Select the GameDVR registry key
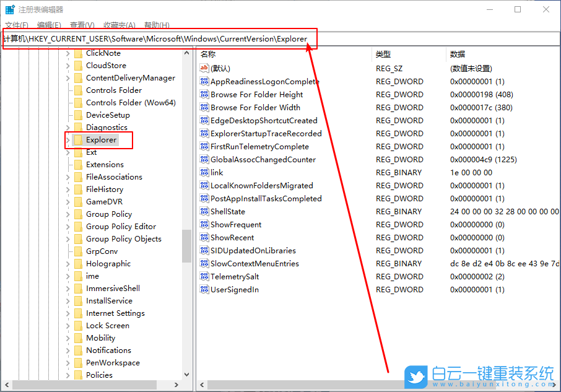 (x=104, y=201)
